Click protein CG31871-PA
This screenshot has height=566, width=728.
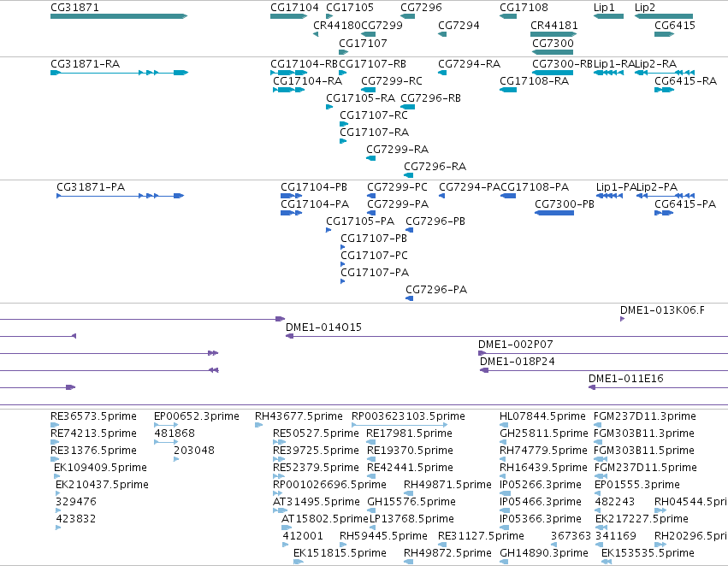point(121,196)
